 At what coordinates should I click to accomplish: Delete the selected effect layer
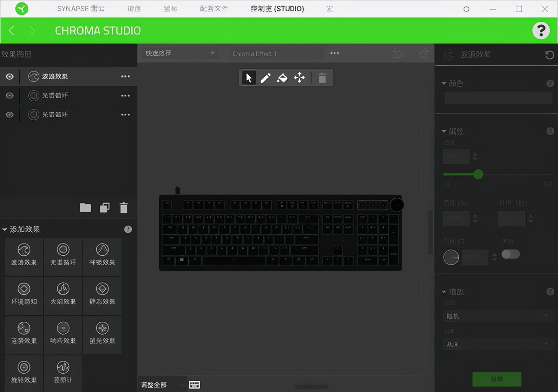coord(124,208)
